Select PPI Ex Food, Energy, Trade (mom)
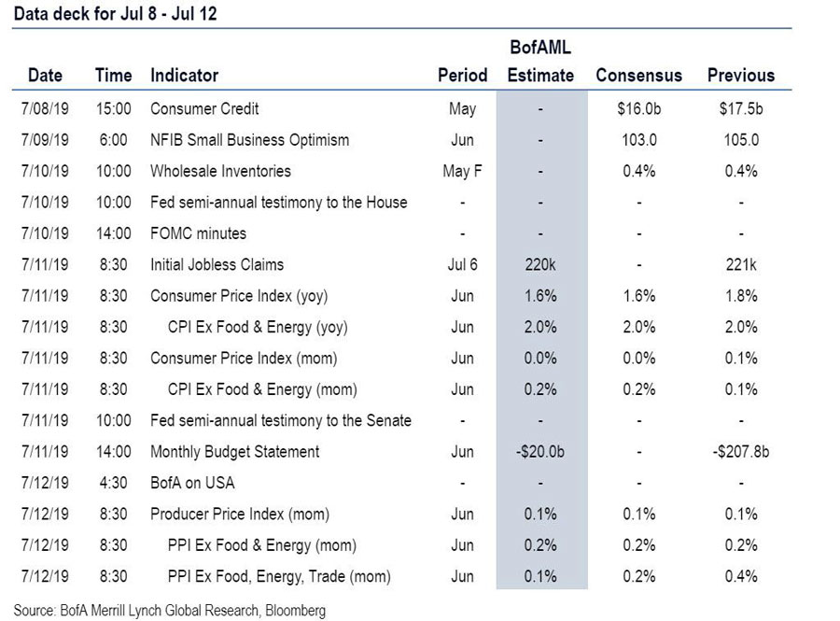 279,576
